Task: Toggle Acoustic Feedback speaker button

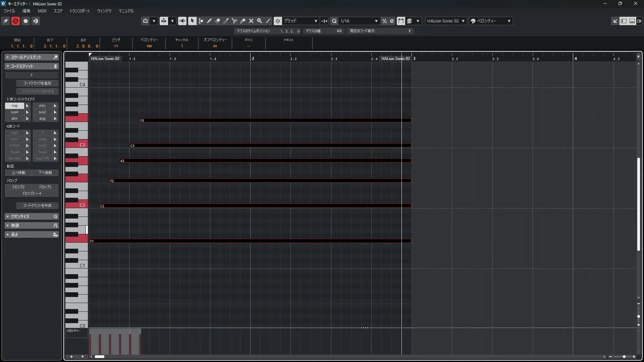Action: [x=182, y=21]
